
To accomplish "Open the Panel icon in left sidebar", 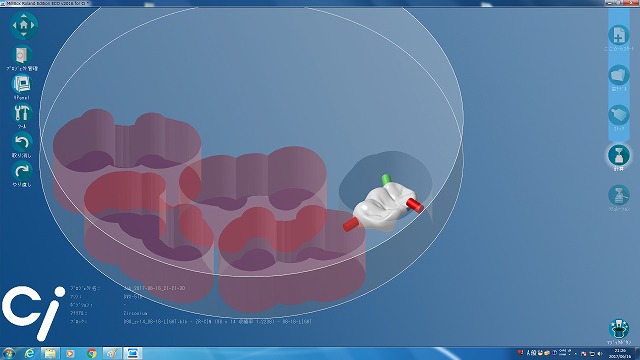I will click(x=22, y=84).
